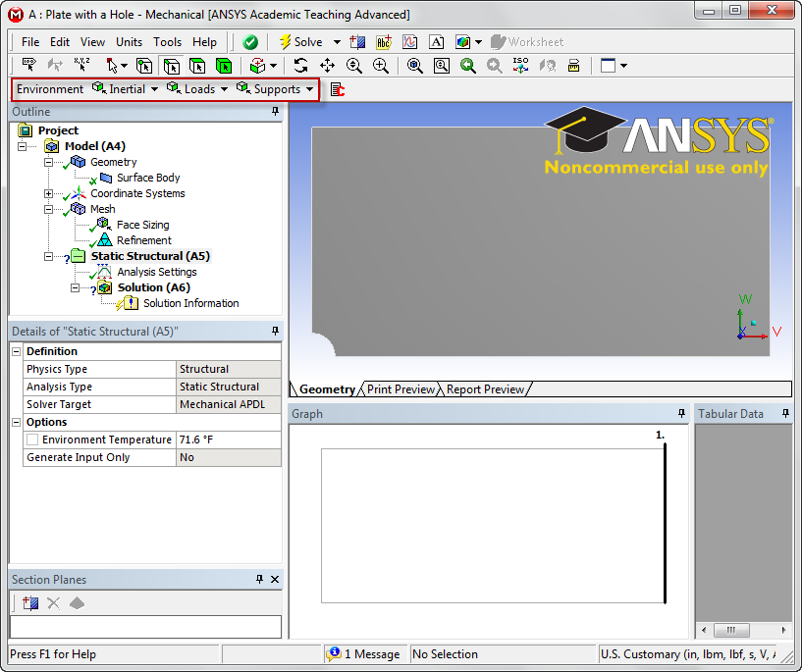Pin the Details panel
Image resolution: width=802 pixels, height=672 pixels.
click(275, 332)
